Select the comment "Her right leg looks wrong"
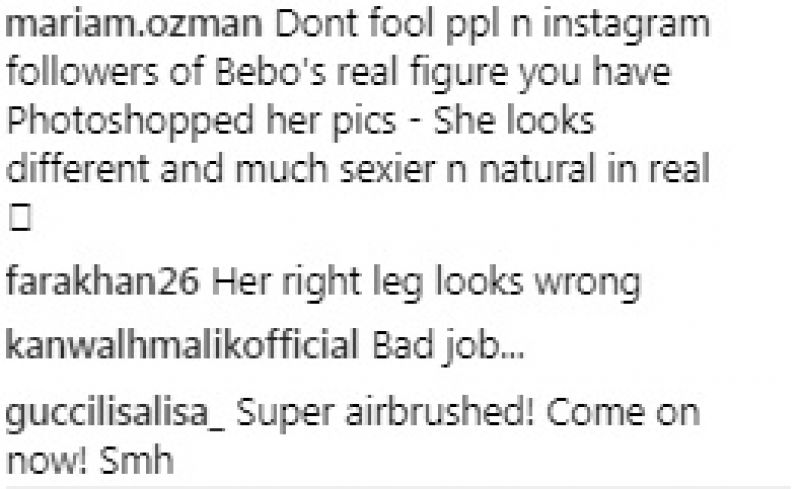The height and width of the screenshot is (489, 800). pyautogui.click(x=426, y=284)
